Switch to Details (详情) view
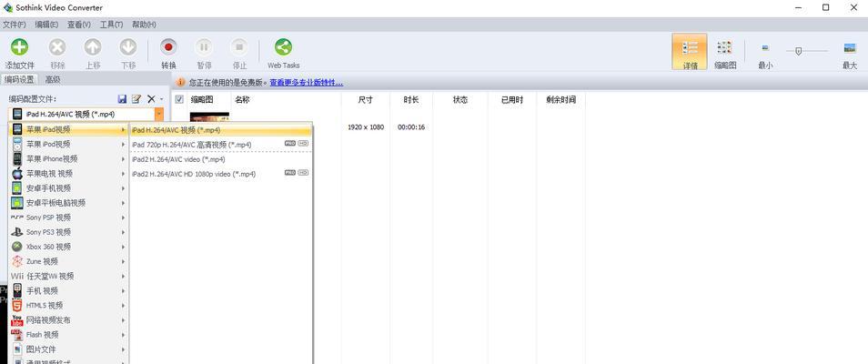This screenshot has height=364, width=868. point(689,52)
